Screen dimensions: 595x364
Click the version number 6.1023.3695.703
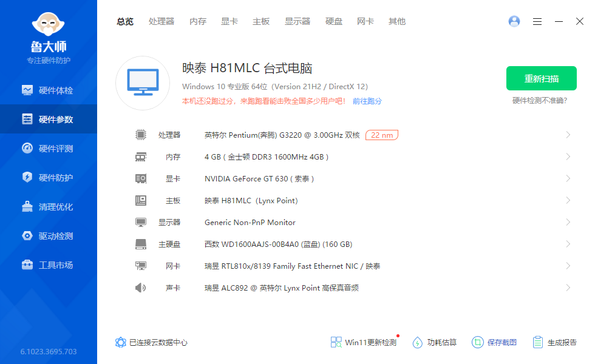49,351
